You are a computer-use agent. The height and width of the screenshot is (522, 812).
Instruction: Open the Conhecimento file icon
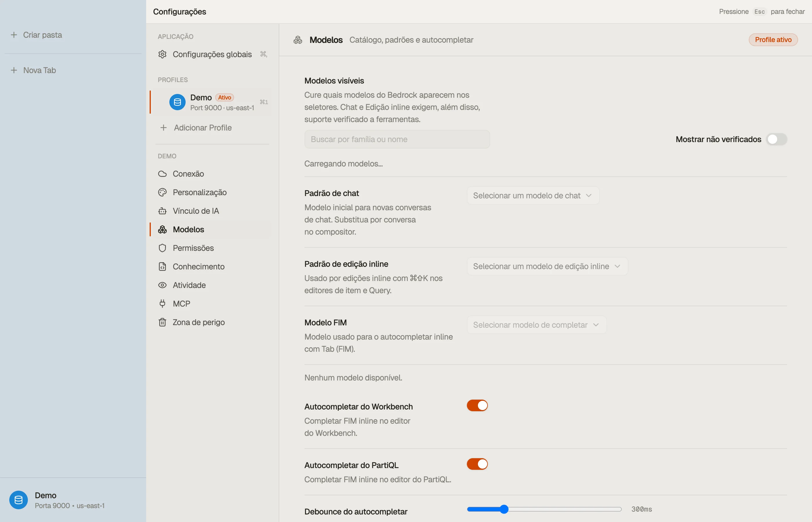162,267
